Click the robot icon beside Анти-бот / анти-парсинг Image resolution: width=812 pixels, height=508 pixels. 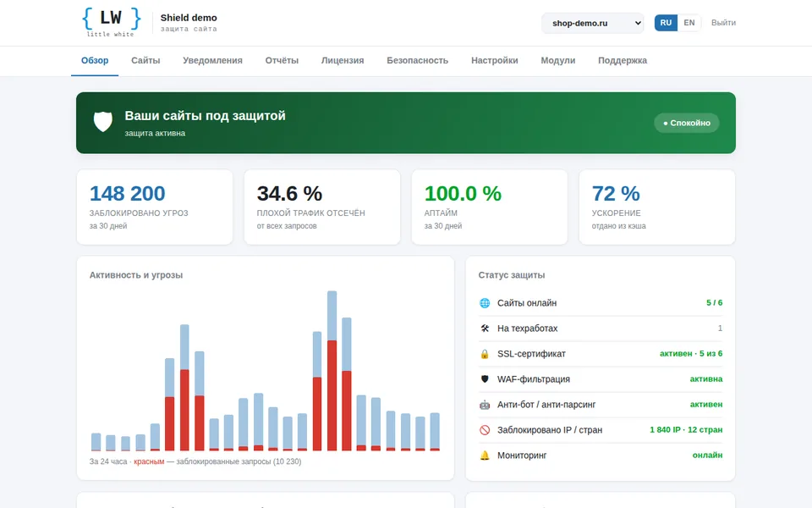click(485, 405)
